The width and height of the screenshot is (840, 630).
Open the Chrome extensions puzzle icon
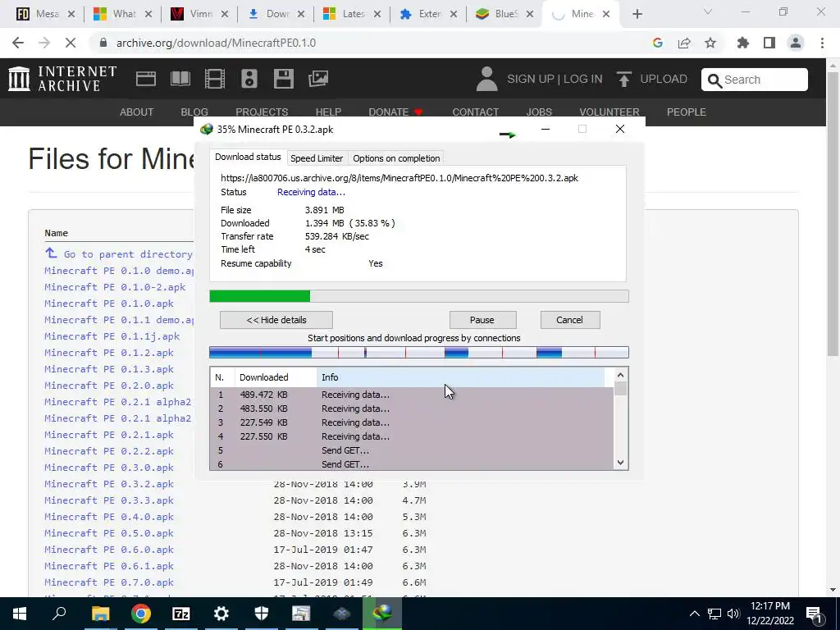pos(743,43)
